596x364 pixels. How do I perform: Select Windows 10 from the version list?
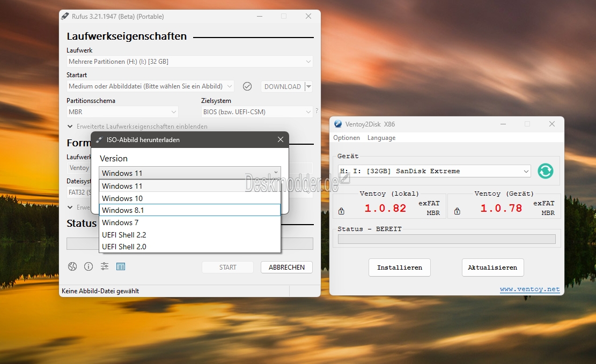(190, 198)
